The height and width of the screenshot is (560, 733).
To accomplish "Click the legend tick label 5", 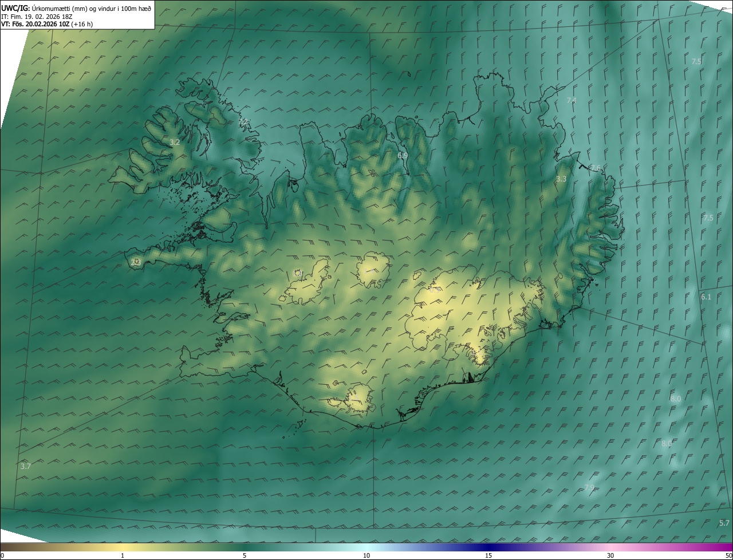I will pyautogui.click(x=245, y=555).
